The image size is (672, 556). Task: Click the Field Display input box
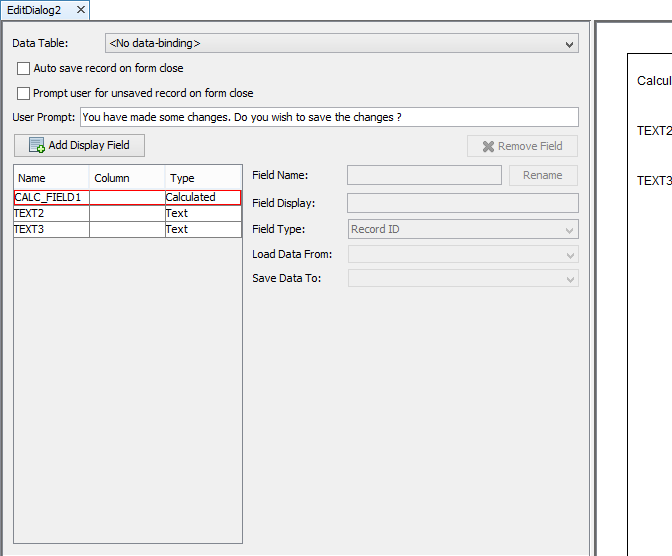coord(462,203)
